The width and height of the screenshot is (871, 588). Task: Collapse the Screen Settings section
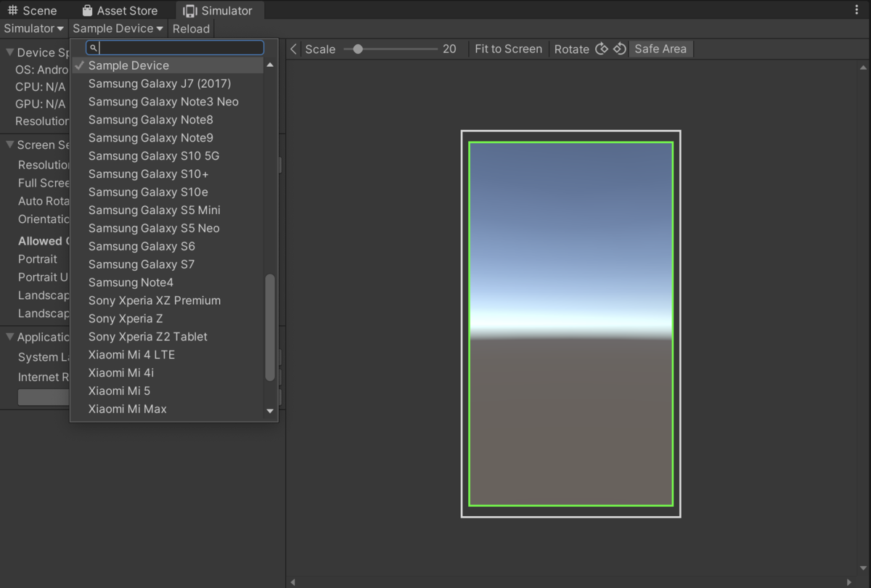(x=9, y=144)
